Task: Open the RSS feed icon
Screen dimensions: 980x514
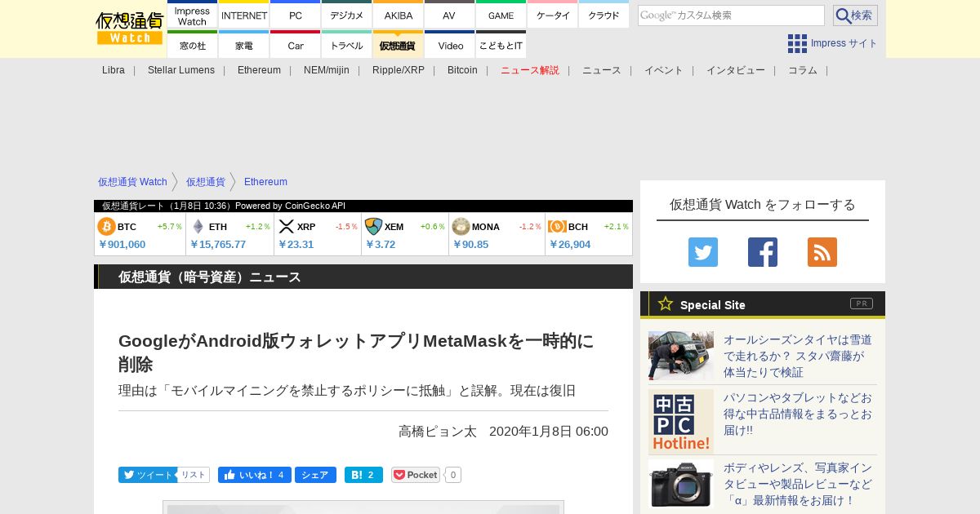Action: click(822, 252)
